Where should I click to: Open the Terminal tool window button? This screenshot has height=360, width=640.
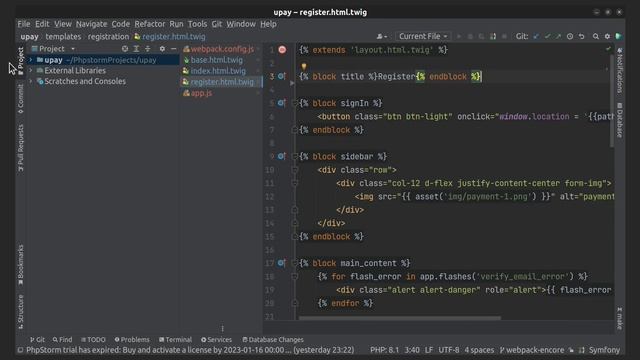pos(176,340)
